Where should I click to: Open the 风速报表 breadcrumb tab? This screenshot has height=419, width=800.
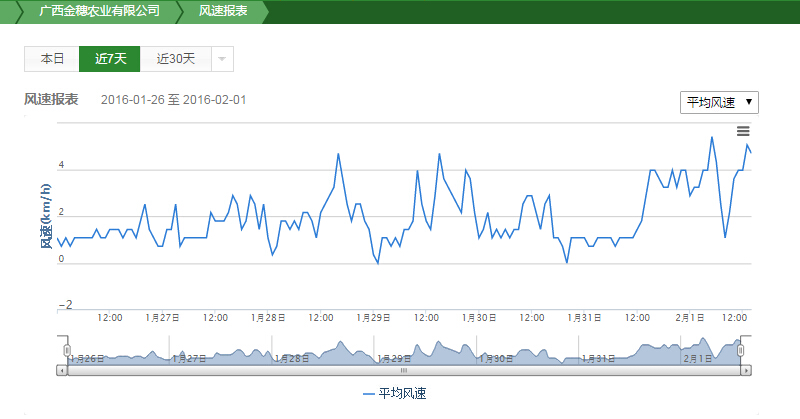223,12
